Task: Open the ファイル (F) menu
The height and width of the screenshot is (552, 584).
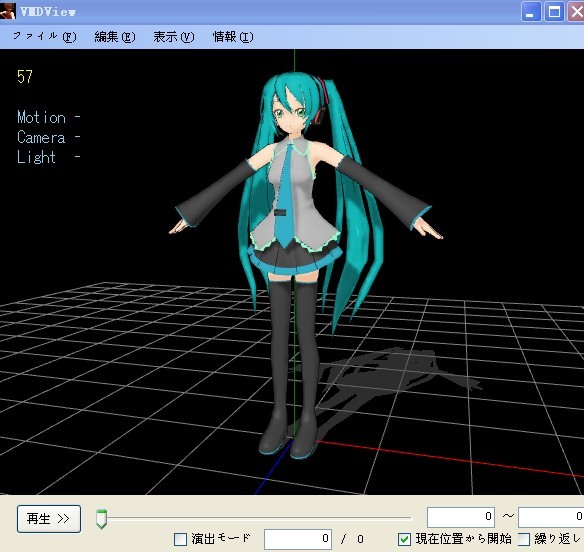Action: pos(45,37)
